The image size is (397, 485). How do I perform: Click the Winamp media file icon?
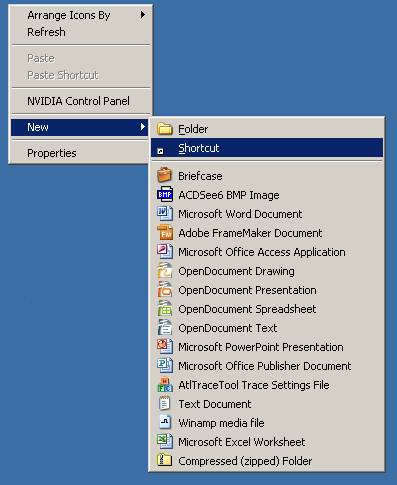pos(165,422)
